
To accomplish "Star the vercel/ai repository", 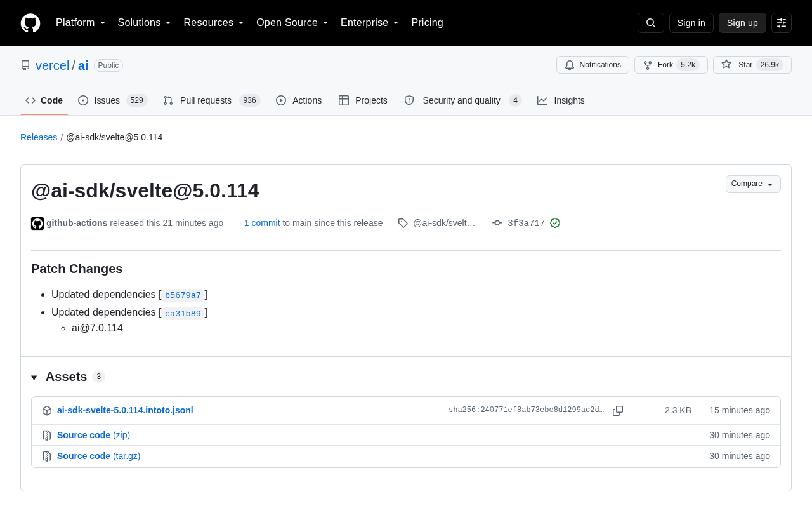I will pyautogui.click(x=752, y=65).
